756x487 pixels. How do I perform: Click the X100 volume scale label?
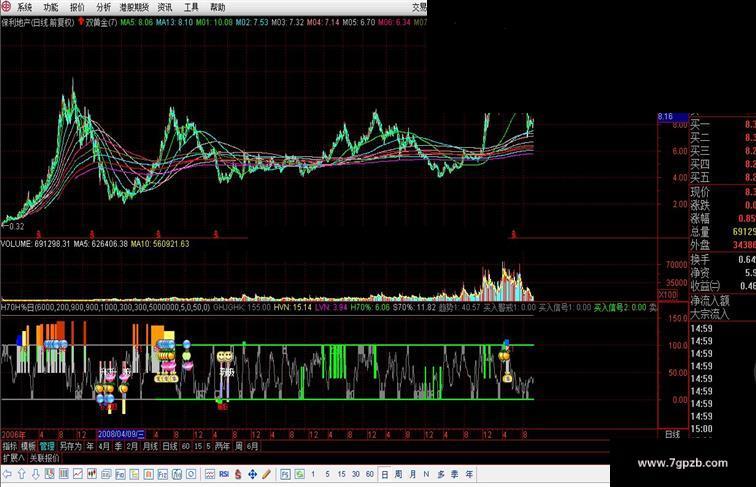668,294
